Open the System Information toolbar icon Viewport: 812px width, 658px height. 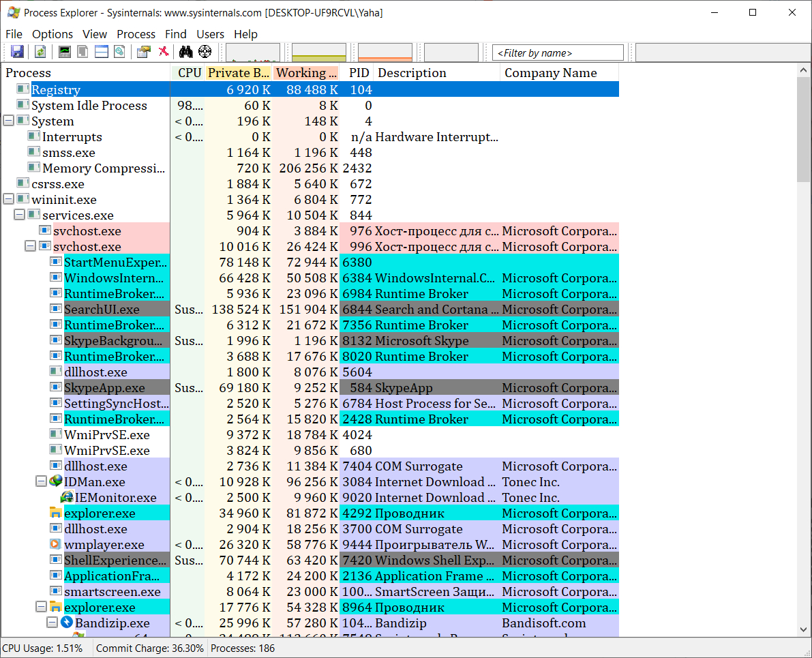point(64,52)
